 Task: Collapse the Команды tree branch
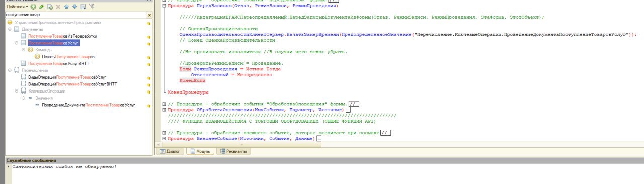24,50
